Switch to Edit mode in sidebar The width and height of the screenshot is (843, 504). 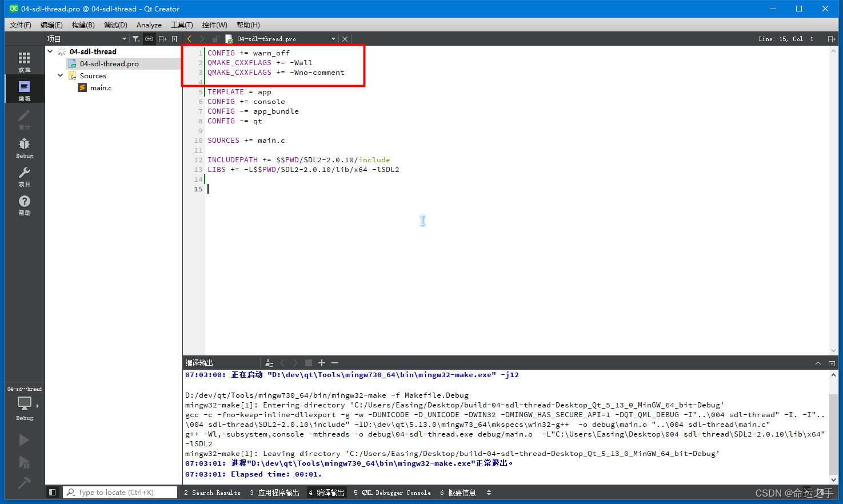click(24, 90)
